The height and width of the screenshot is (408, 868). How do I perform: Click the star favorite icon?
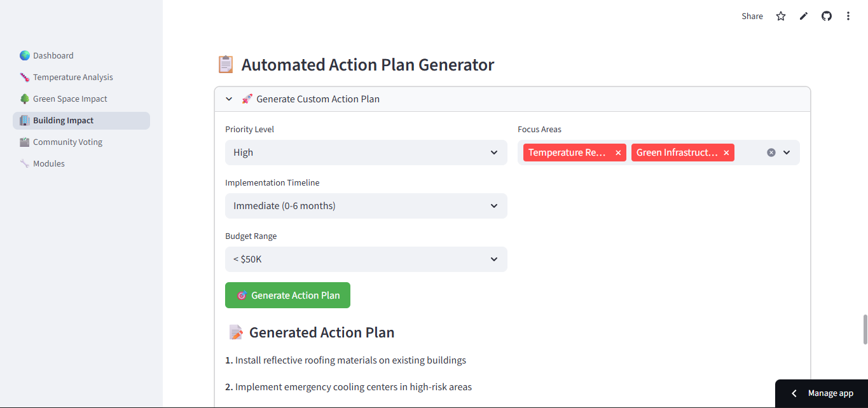click(x=781, y=17)
